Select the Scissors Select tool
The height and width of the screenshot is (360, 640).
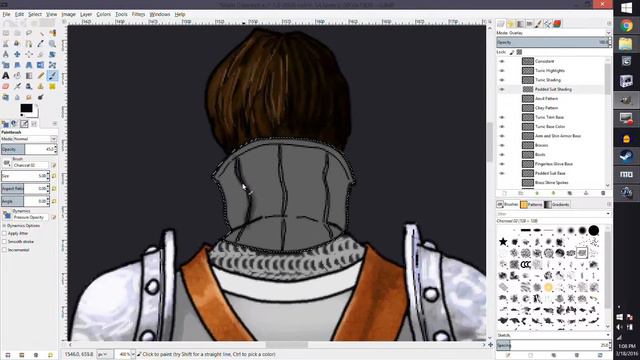click(x=6, y=44)
